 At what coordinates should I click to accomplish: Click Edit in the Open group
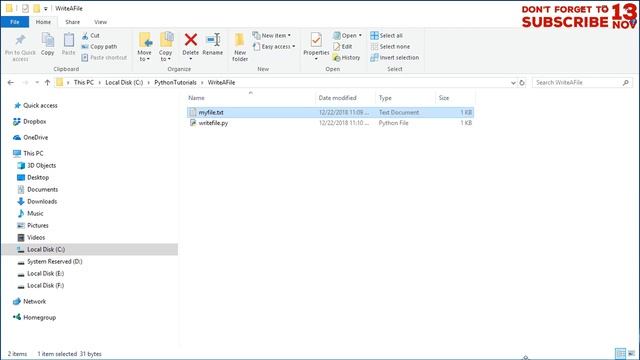(x=342, y=47)
